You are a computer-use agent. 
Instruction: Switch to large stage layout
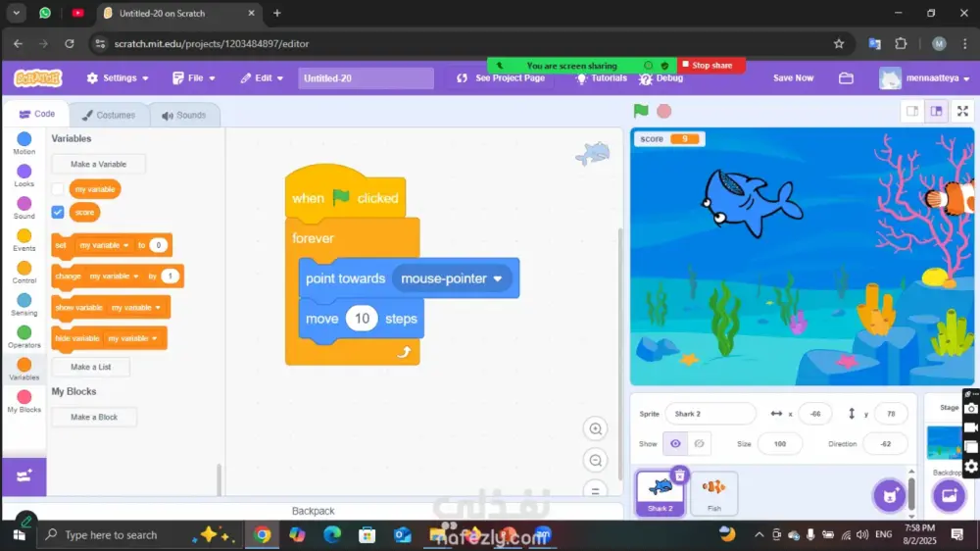click(x=936, y=112)
